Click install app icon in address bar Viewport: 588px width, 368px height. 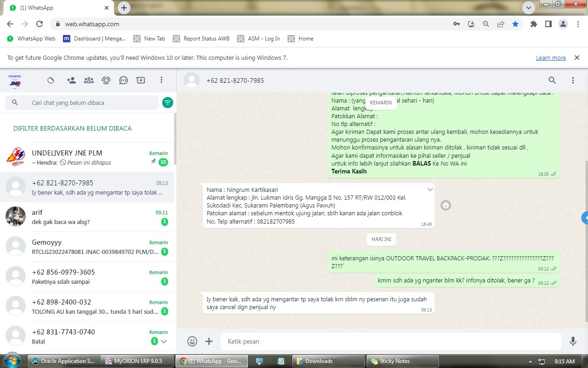[471, 24]
